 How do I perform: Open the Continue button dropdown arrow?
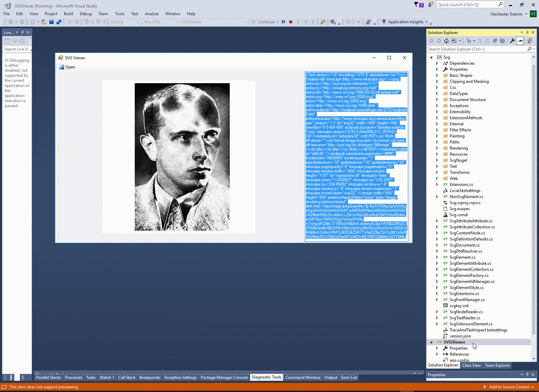(x=278, y=22)
